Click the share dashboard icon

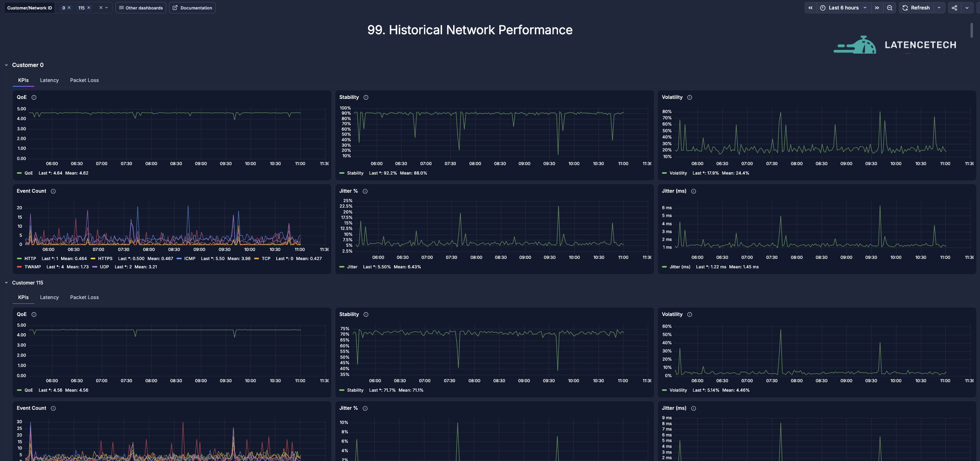(954, 8)
